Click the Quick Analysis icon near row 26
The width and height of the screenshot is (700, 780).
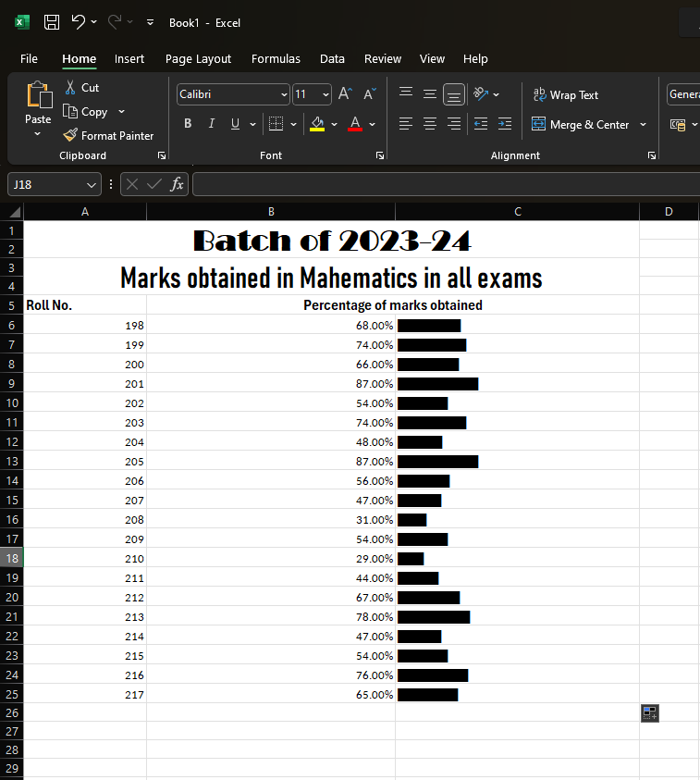[x=650, y=712]
